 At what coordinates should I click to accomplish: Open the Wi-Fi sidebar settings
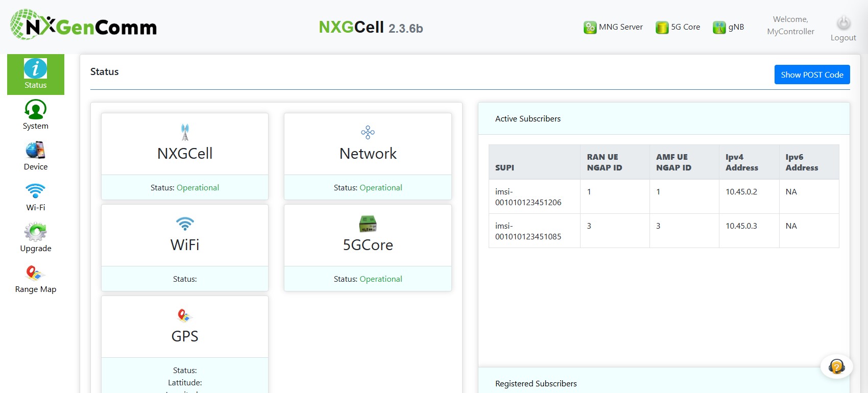pyautogui.click(x=36, y=196)
